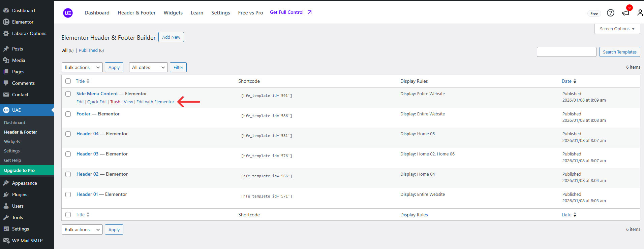Click the UAE logo icon in top bar
This screenshot has height=249, width=644.
[x=68, y=13]
